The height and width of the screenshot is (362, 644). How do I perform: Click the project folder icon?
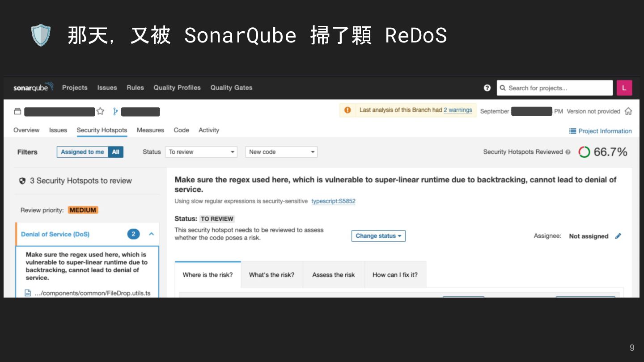click(x=17, y=111)
